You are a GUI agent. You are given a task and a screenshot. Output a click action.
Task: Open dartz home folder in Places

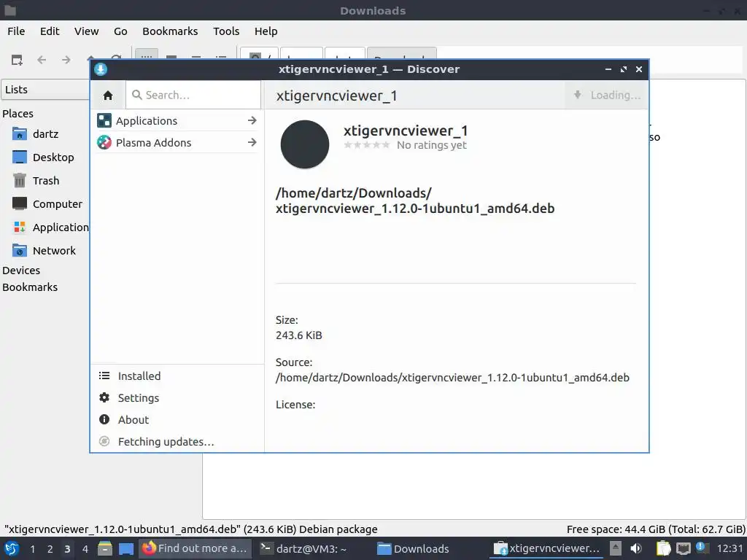click(44, 134)
